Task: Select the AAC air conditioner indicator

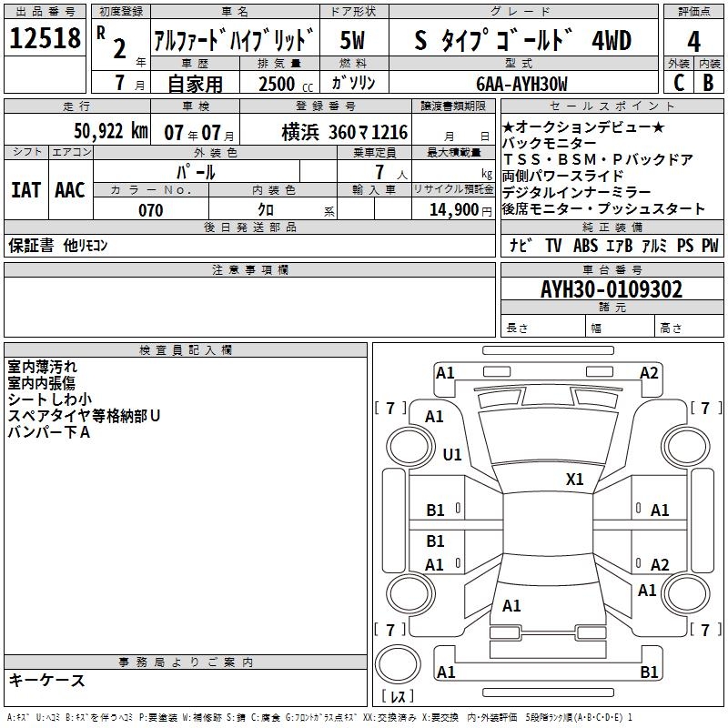Action: [x=69, y=189]
